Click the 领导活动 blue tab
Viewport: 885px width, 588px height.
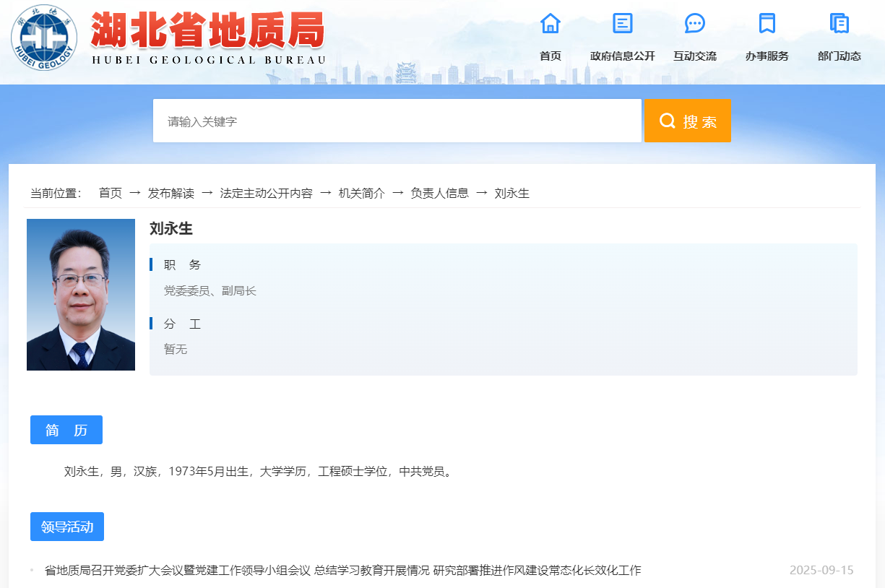click(67, 527)
